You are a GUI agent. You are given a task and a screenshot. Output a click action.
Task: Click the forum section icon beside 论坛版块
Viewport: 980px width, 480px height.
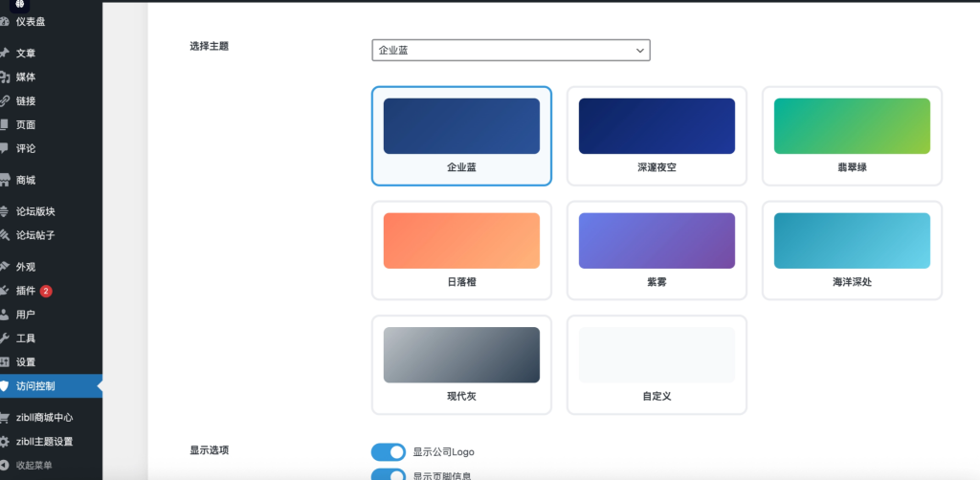tap(4, 211)
